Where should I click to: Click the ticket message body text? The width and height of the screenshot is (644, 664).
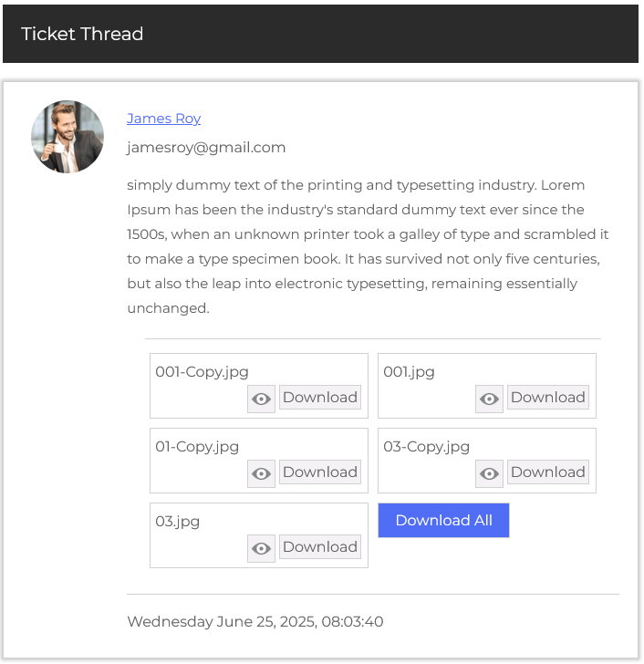[365, 246]
